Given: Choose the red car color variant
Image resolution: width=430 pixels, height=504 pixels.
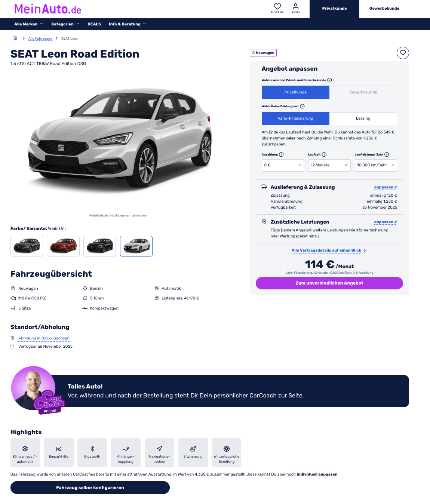Looking at the screenshot, I should 63,246.
